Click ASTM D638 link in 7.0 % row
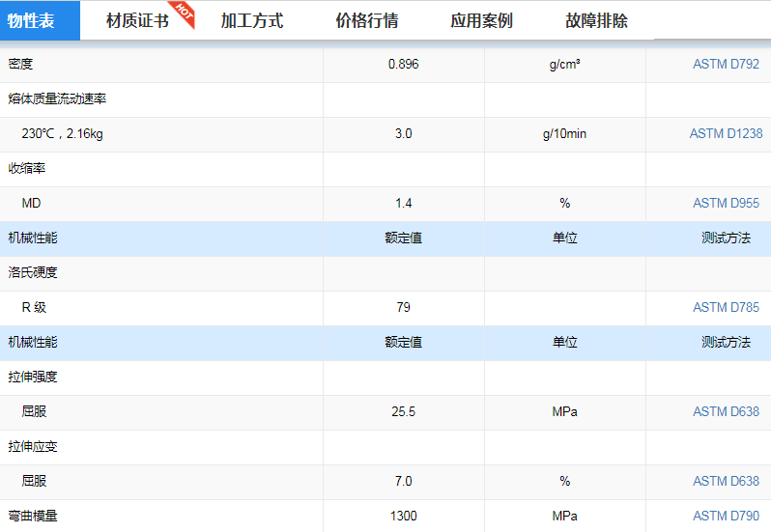 tap(726, 482)
